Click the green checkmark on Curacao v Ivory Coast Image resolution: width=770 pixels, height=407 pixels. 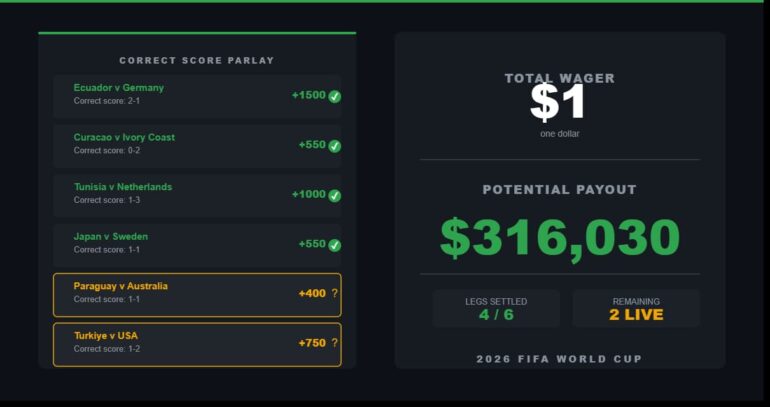point(334,146)
